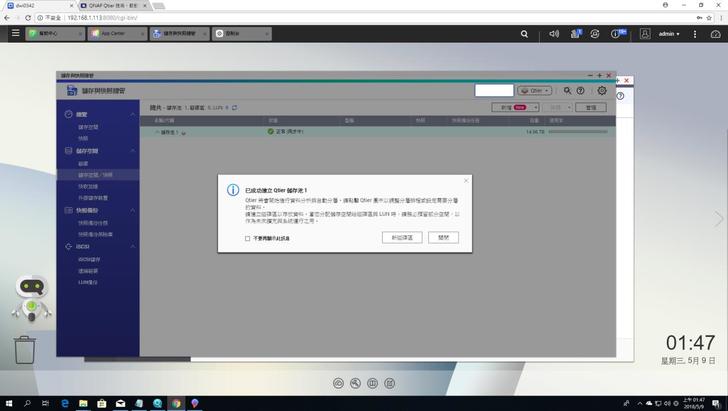Click the horizontal scrollbar below window
Viewport: 728px width, 411px height.
pyautogui.click(x=137, y=359)
